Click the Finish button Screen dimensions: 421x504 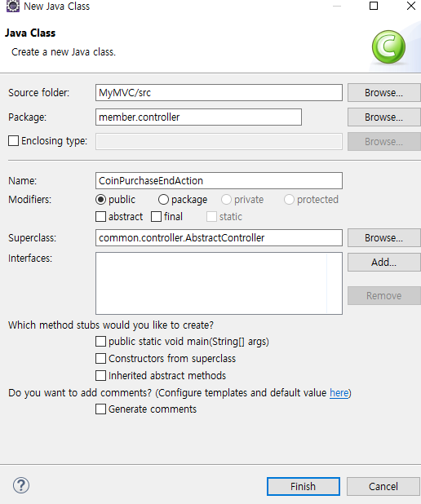[303, 486]
